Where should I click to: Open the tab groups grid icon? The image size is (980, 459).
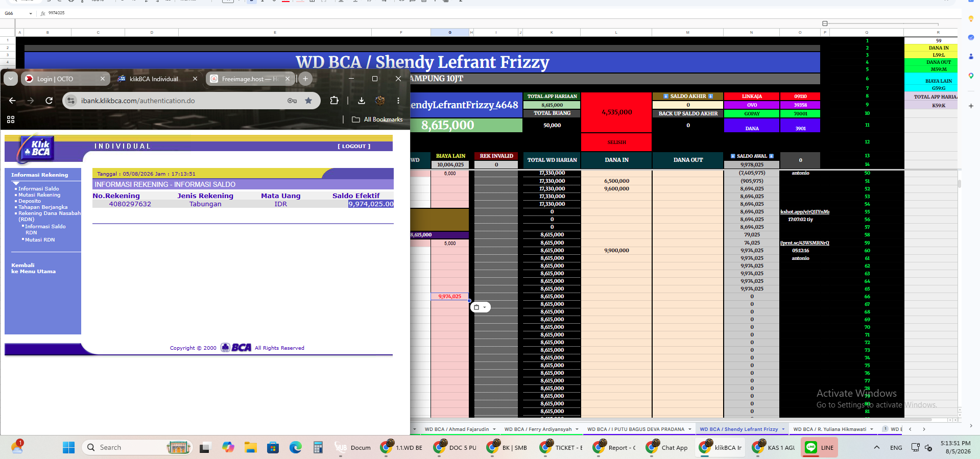[x=11, y=119]
